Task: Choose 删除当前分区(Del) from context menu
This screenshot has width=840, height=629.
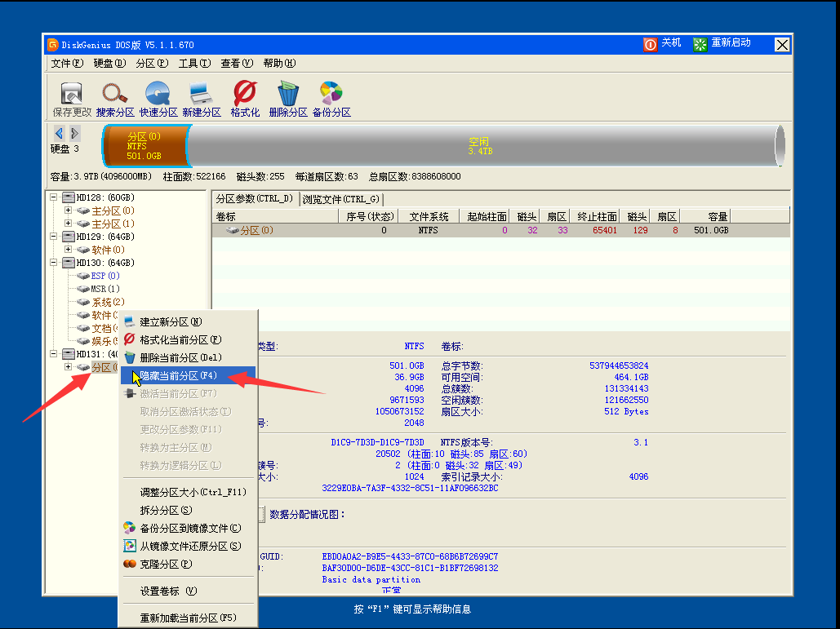Action: [x=188, y=357]
